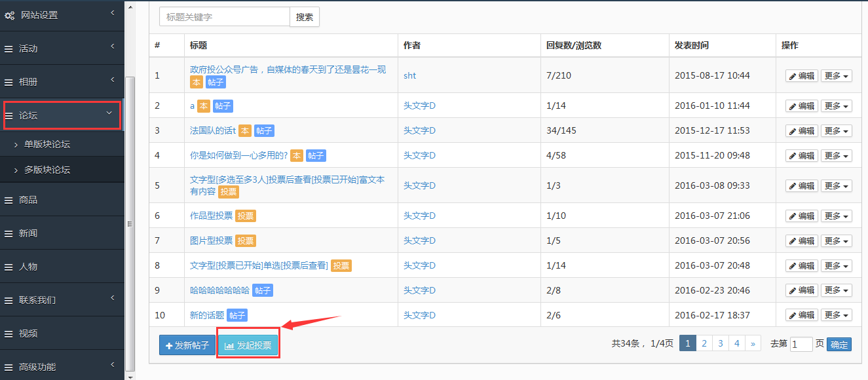Click the 网站设置 gear icon in sidebar
The height and width of the screenshot is (380, 868).
coord(9,15)
